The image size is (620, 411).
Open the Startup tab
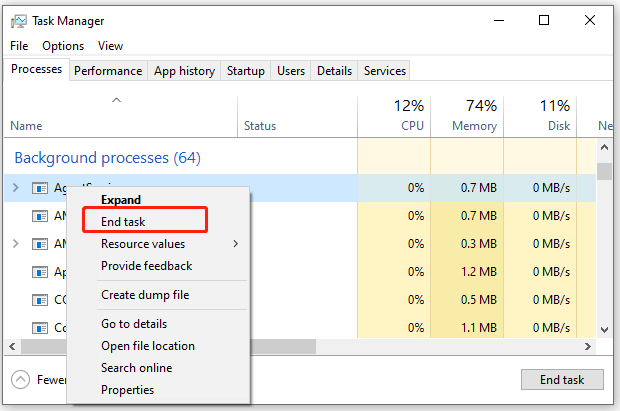pyautogui.click(x=246, y=71)
